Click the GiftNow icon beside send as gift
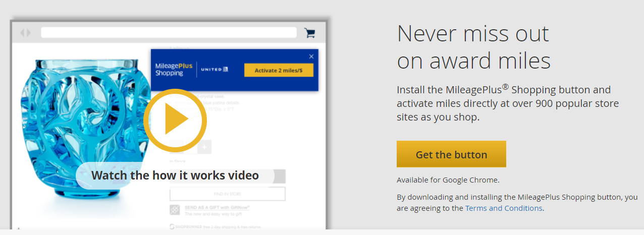 [x=175, y=210]
